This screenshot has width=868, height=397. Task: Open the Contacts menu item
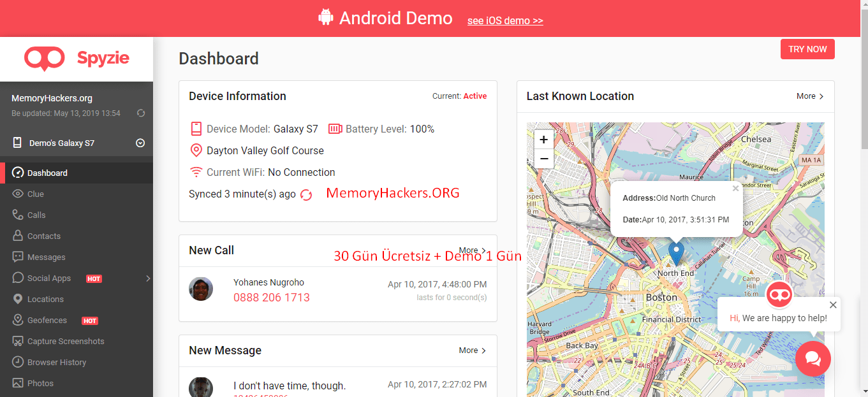(77, 236)
